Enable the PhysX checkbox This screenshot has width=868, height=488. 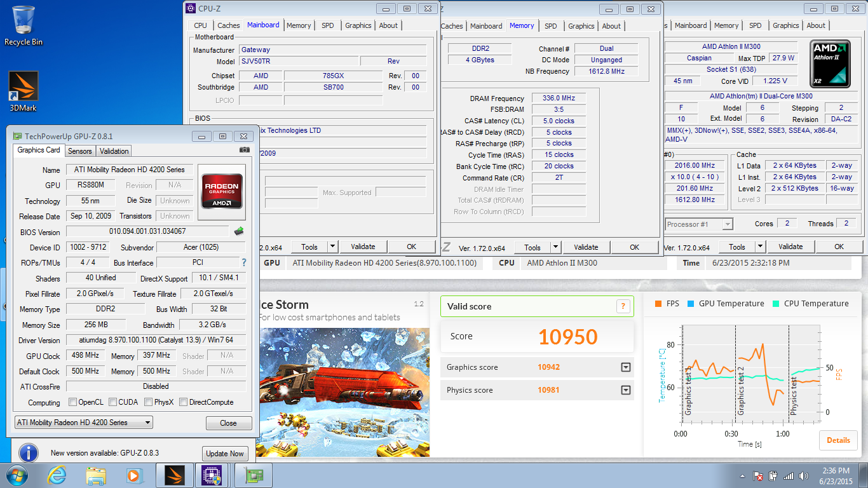pos(148,402)
